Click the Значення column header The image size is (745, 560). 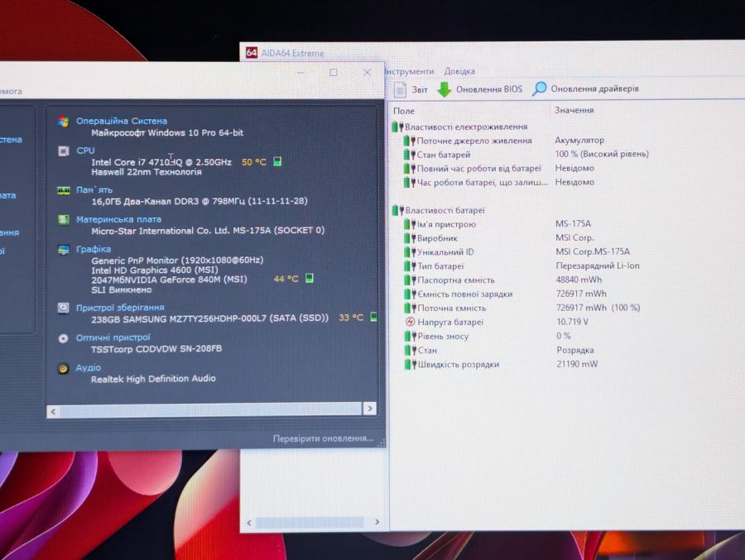pyautogui.click(x=574, y=110)
